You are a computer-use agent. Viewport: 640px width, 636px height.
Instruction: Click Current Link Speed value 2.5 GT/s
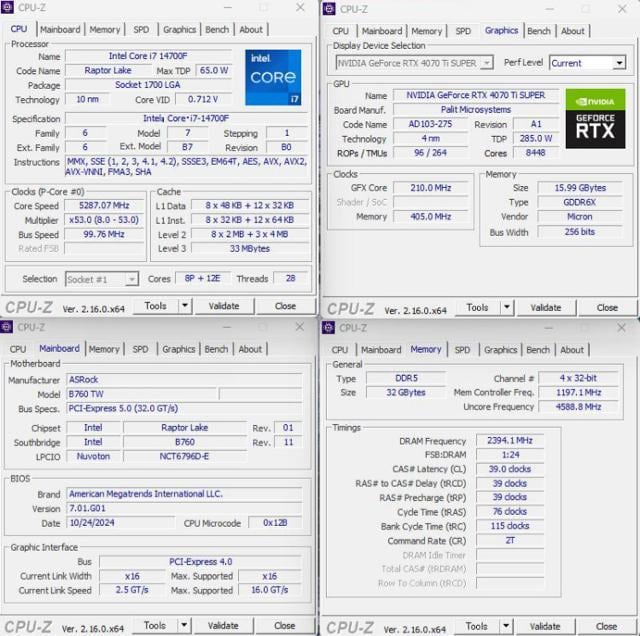[x=132, y=590]
